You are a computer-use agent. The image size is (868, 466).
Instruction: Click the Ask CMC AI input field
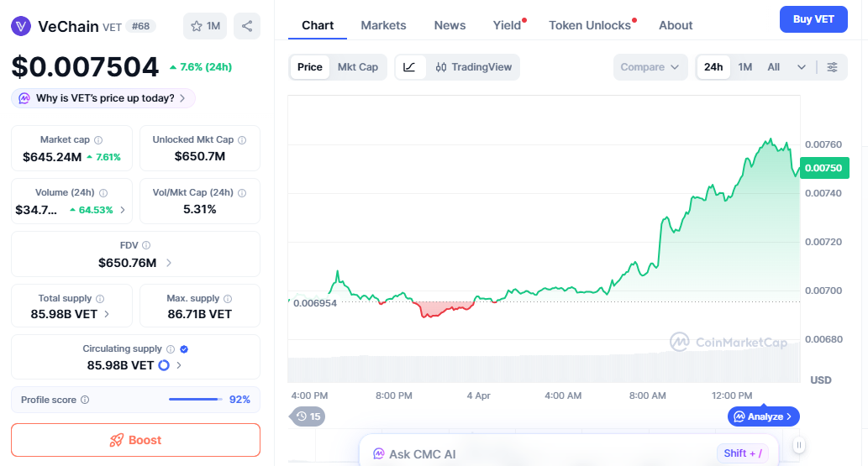click(569, 453)
